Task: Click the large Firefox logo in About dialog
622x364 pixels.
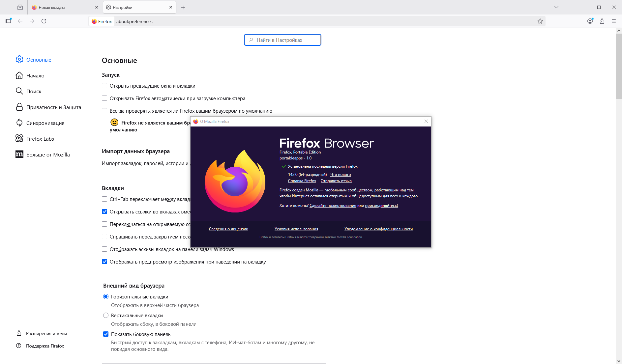Action: click(x=235, y=181)
